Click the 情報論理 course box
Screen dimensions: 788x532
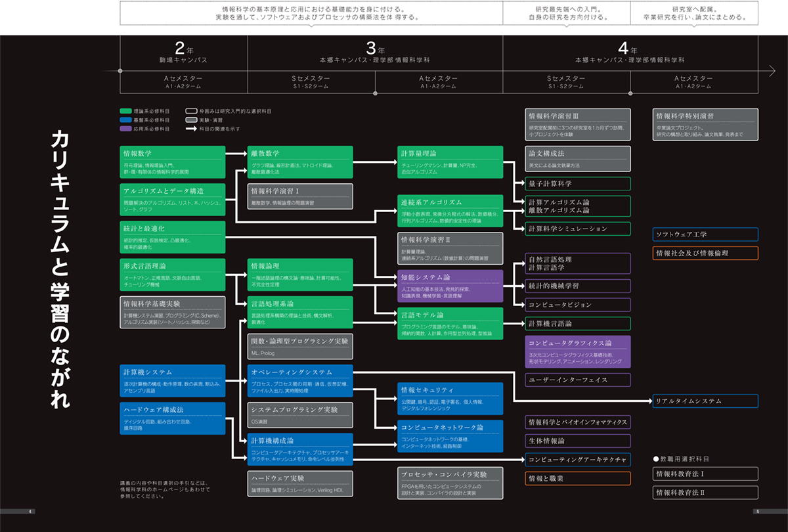point(301,275)
